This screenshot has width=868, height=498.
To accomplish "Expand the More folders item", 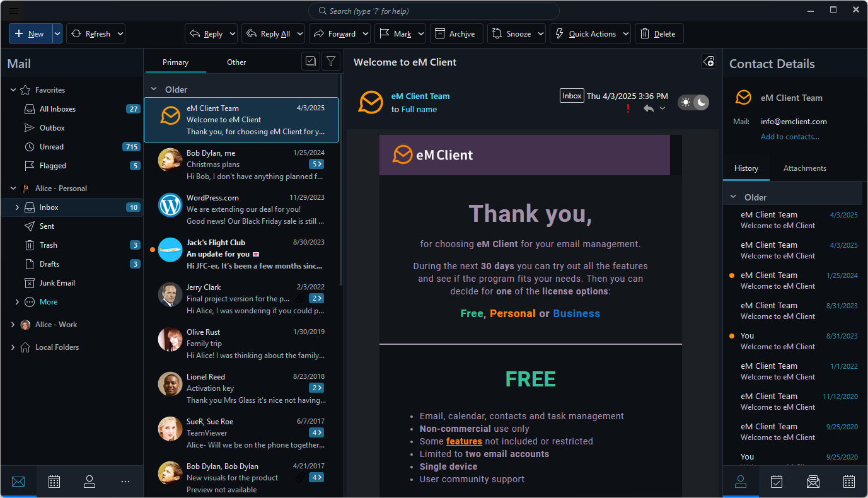I will point(17,302).
